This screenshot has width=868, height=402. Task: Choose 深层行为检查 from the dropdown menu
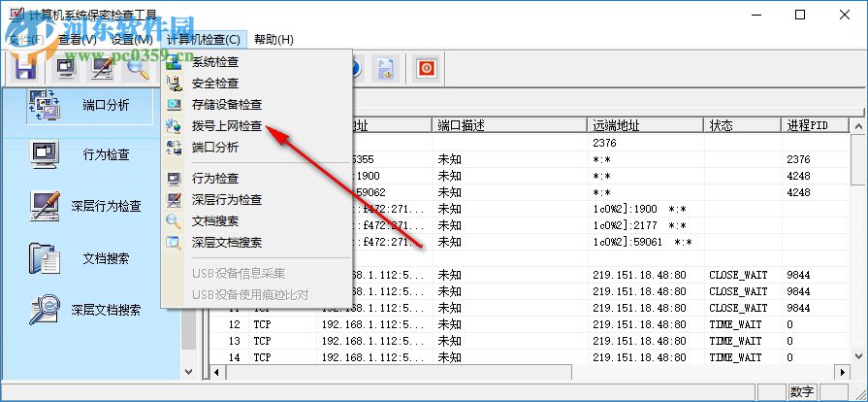[257, 200]
